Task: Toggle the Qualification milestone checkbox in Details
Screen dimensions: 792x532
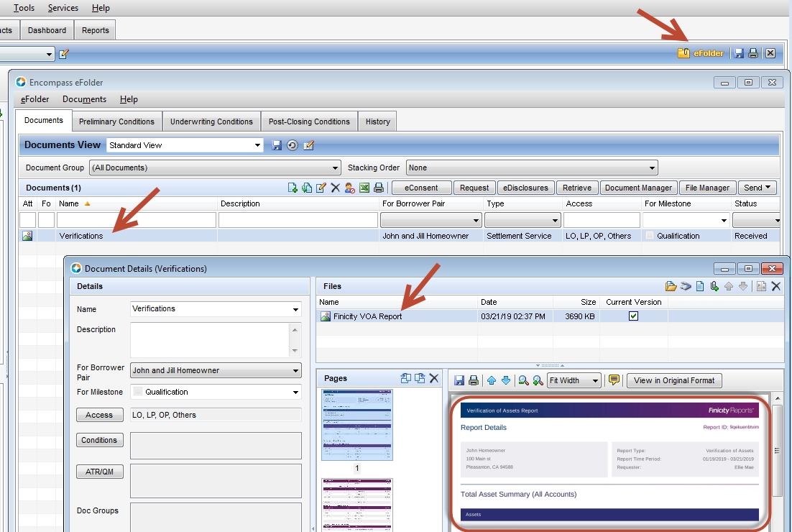Action: [x=138, y=392]
